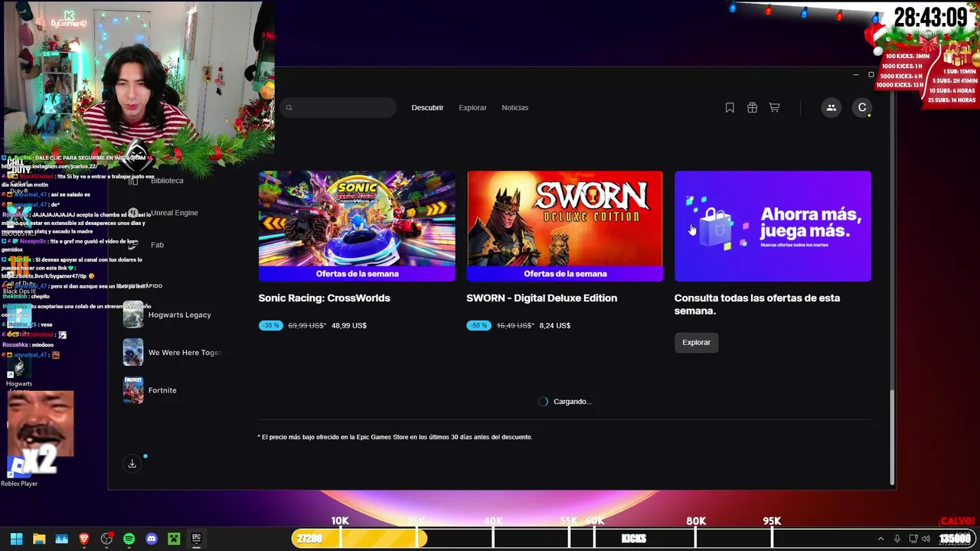Switch to the Explorar tab
The width and height of the screenshot is (980, 551).
(x=472, y=108)
